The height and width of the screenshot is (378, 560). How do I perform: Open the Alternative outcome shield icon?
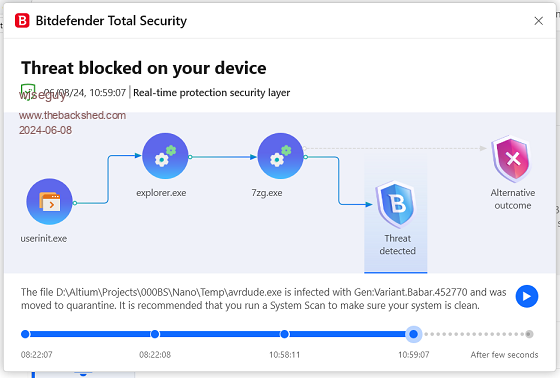(511, 159)
